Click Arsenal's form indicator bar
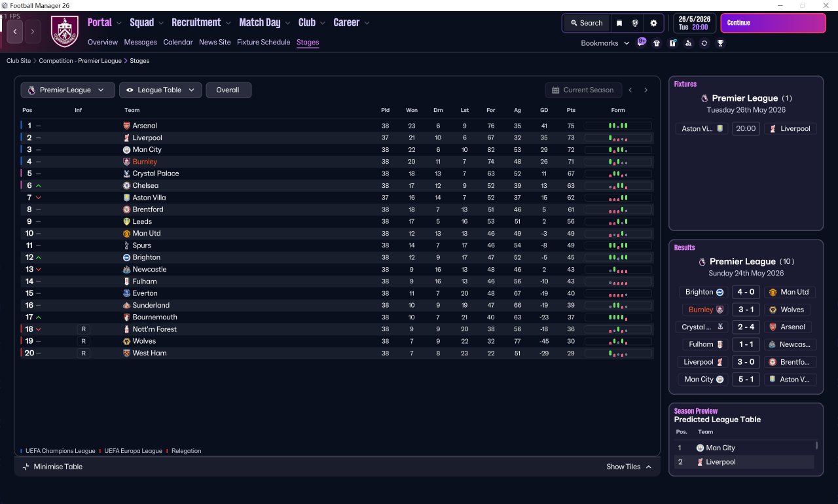 [618, 126]
